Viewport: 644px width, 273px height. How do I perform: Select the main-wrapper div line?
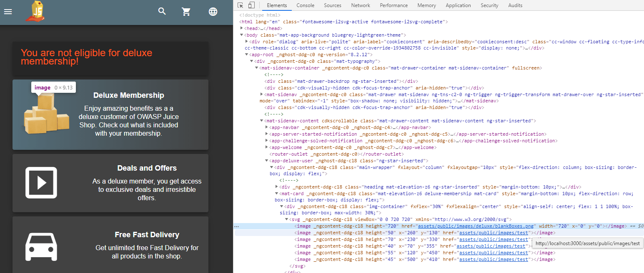pos(453,171)
